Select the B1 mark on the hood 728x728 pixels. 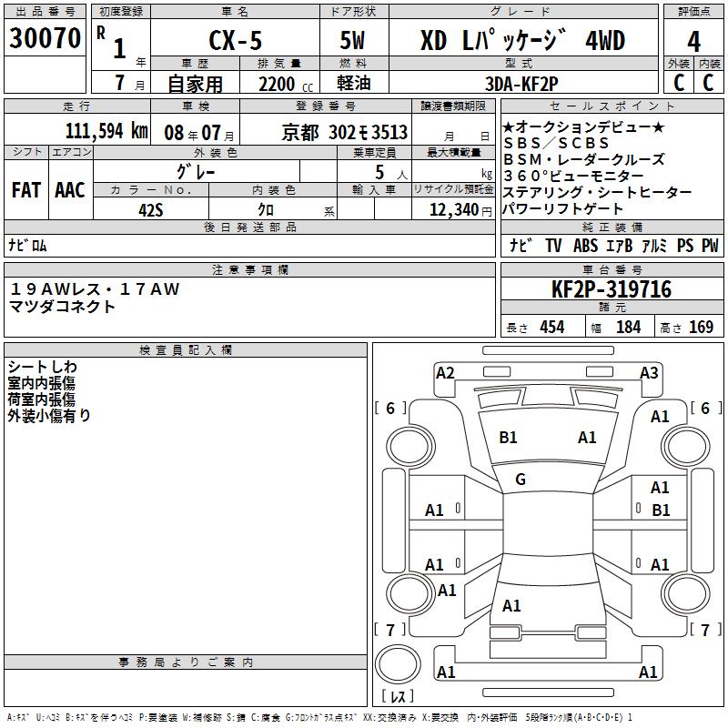[508, 438]
